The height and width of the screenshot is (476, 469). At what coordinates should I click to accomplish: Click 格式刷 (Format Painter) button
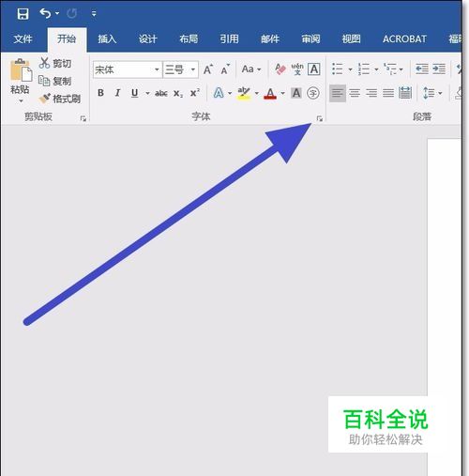pyautogui.click(x=60, y=99)
